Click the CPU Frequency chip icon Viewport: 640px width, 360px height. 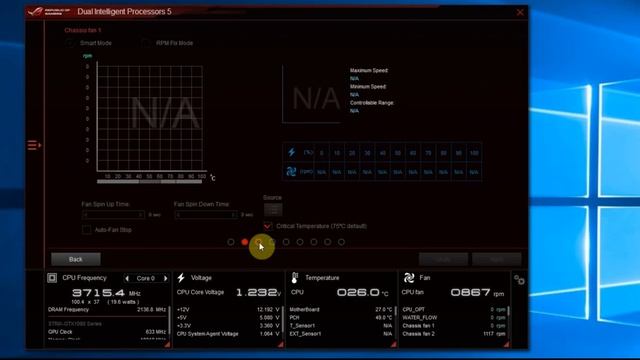pos(52,278)
